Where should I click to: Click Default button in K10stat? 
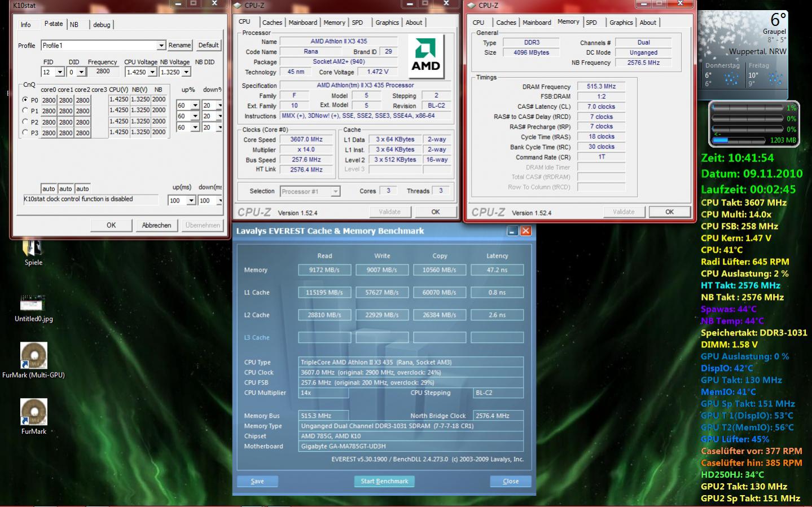208,45
